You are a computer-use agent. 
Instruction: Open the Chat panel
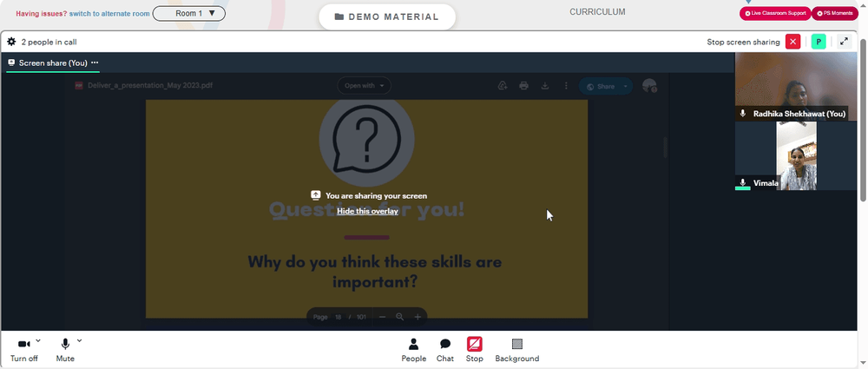pos(445,351)
